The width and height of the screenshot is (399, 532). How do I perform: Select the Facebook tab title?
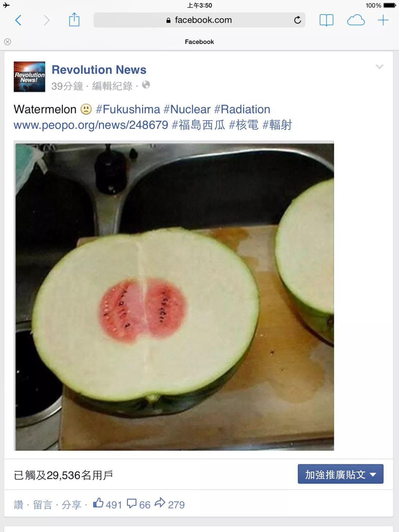[x=199, y=42]
